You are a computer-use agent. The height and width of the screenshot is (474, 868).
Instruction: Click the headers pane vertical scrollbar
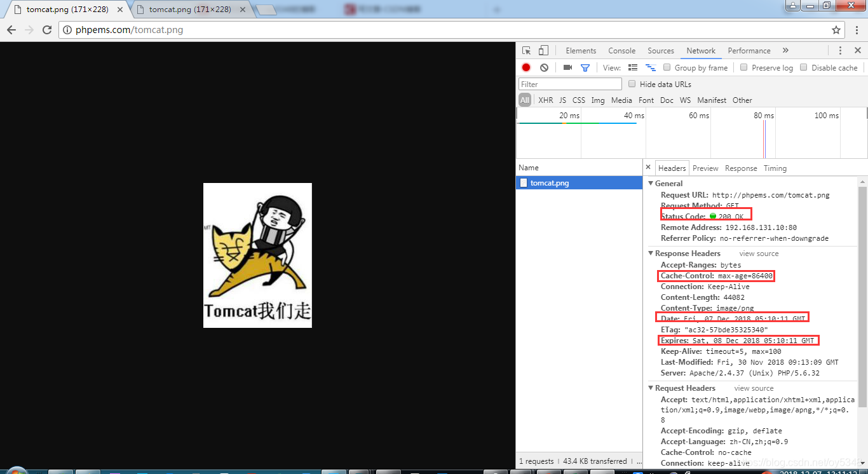coord(862,297)
